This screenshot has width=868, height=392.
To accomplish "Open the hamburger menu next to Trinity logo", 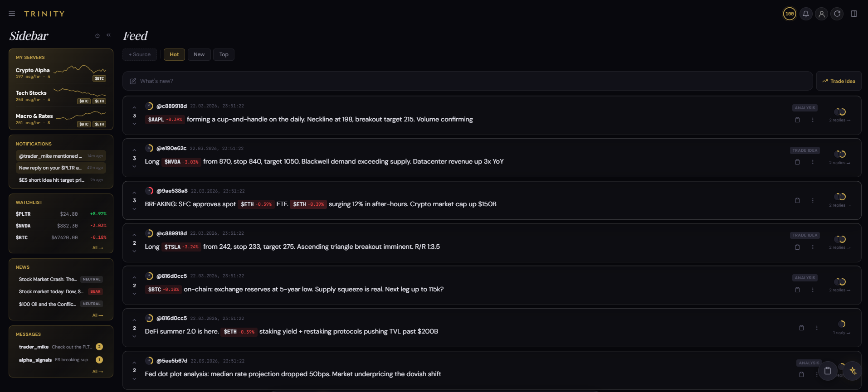I will click(12, 14).
